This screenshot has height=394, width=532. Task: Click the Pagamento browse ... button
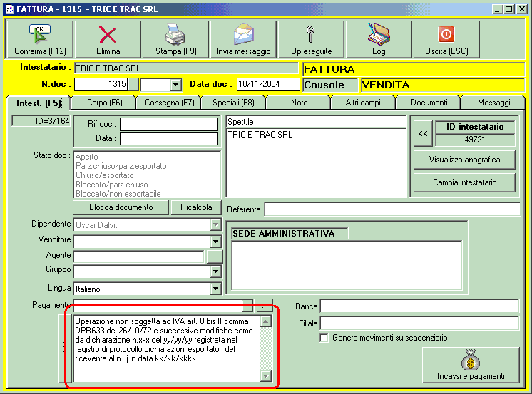[x=265, y=306]
